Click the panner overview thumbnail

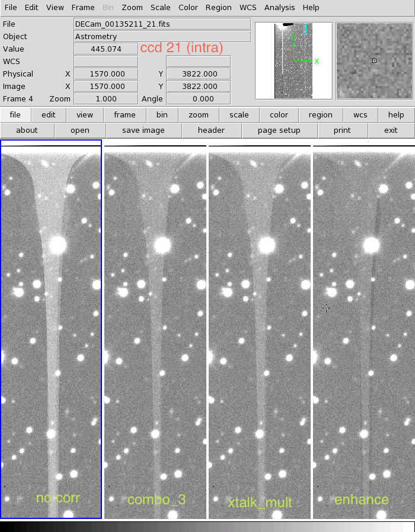click(x=294, y=60)
